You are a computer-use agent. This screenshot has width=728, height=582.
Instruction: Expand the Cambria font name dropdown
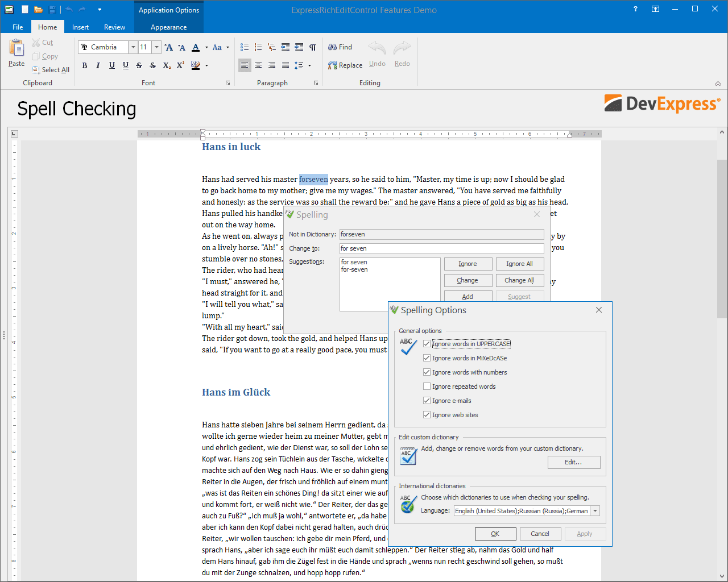133,47
